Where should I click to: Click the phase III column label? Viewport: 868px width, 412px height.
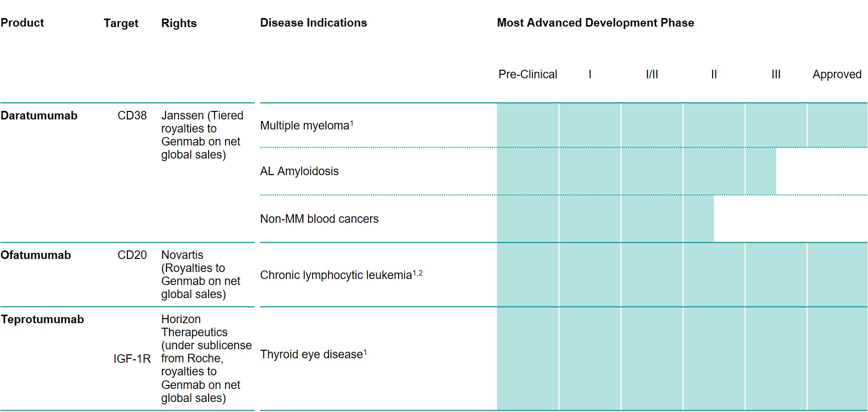(x=776, y=75)
